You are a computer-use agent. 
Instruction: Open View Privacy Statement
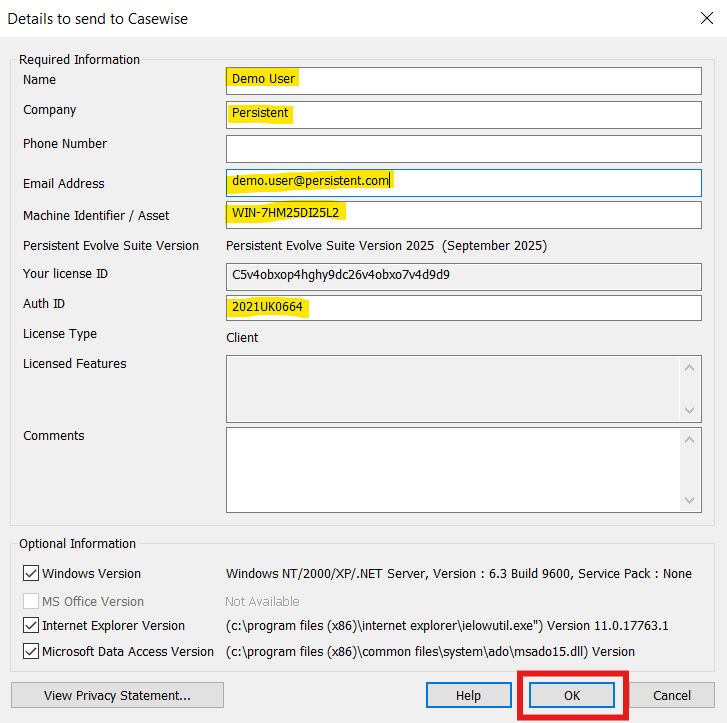117,695
